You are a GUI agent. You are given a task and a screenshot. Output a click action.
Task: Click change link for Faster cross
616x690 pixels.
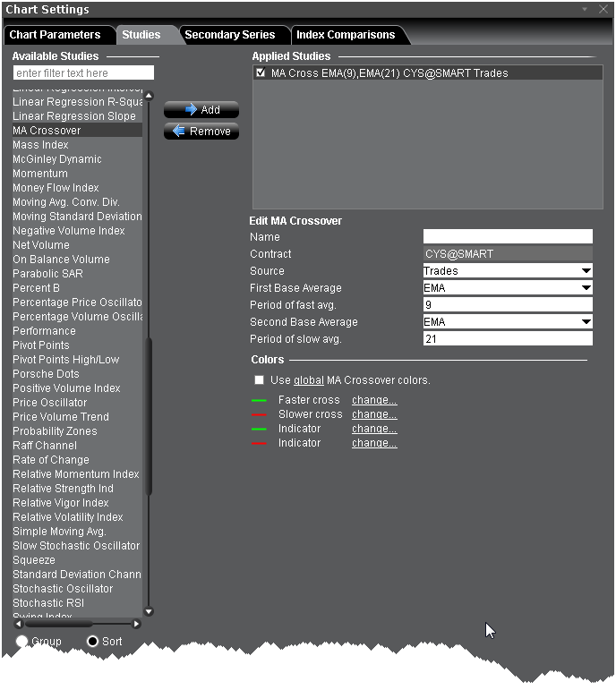[x=374, y=400]
